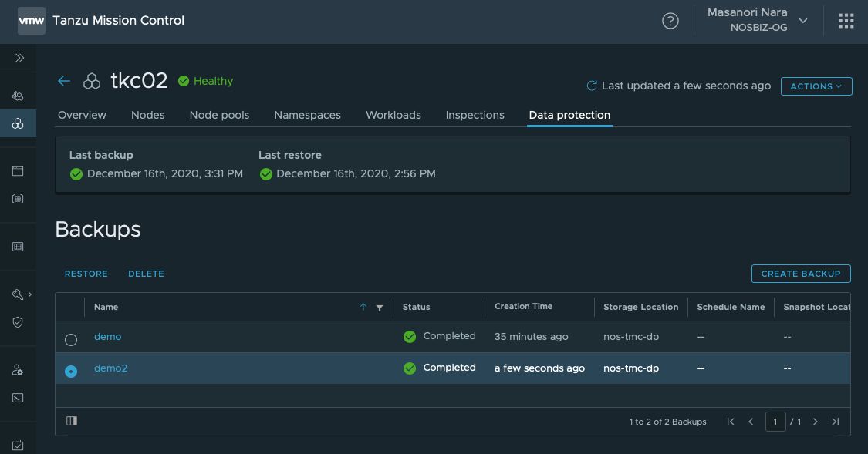Click the Creation Time column header
The image size is (868, 454).
[523, 306]
